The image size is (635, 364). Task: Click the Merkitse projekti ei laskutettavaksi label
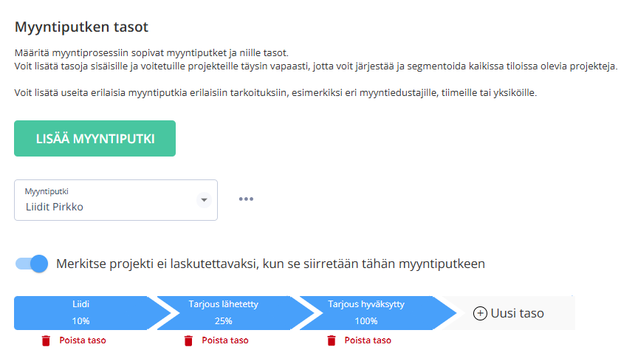click(x=270, y=264)
